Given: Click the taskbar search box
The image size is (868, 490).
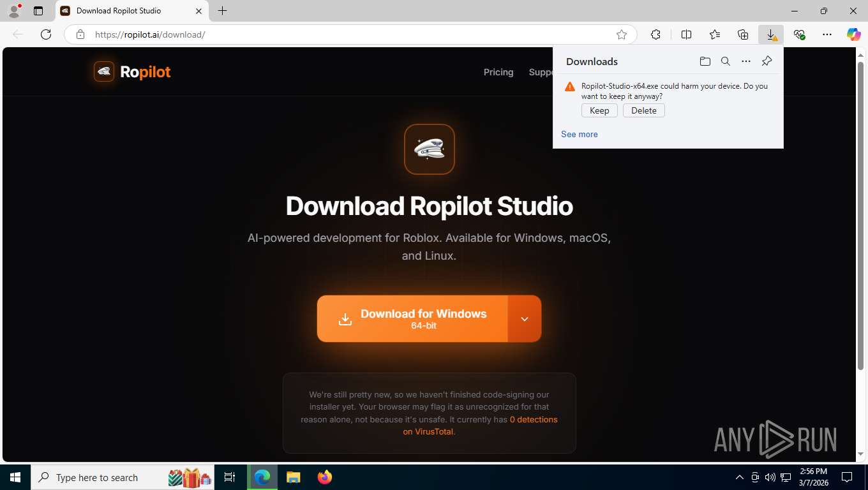Looking at the screenshot, I should pyautogui.click(x=123, y=477).
